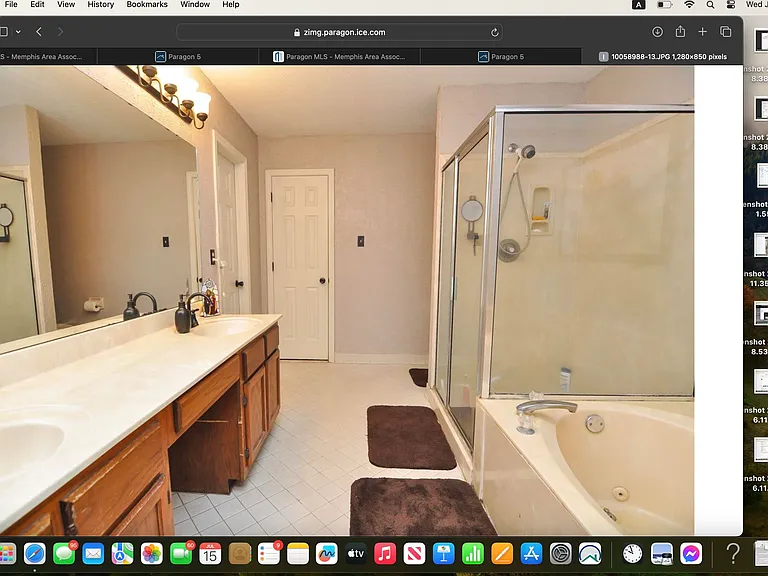Click the question mark icon in the dock
The height and width of the screenshot is (576, 768).
(x=733, y=554)
